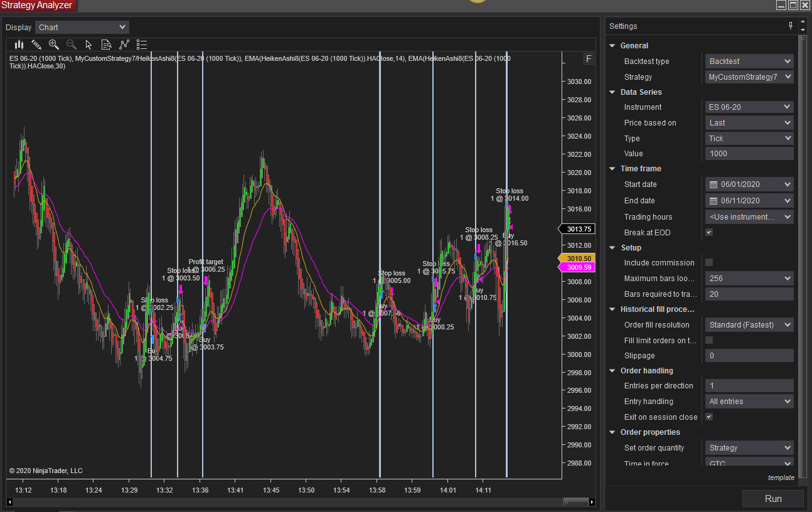Click the Profit target trade label

tap(206, 265)
